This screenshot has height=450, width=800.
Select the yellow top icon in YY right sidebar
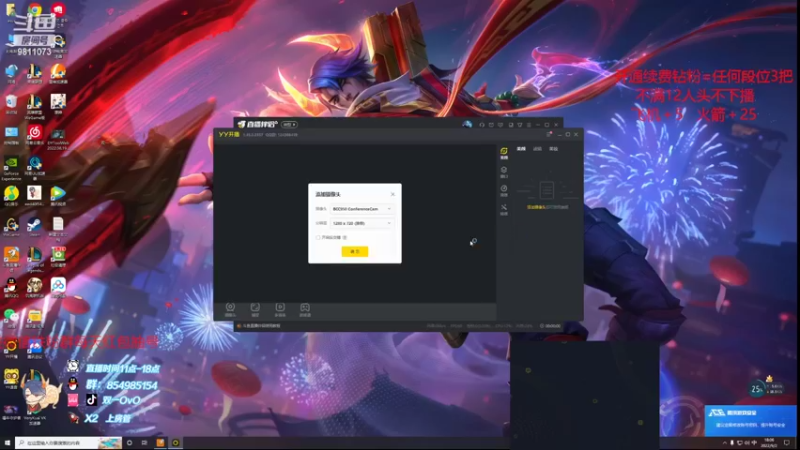504,153
